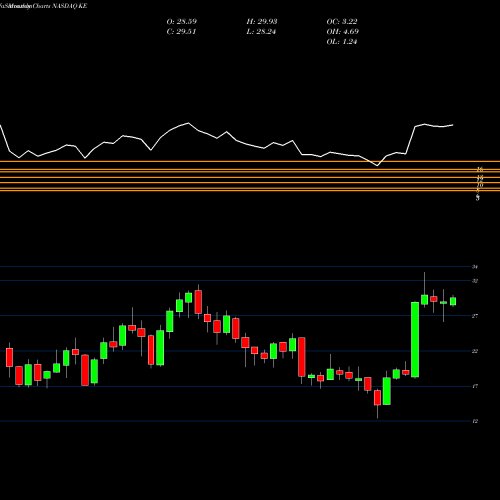Viewport: 500px width, 500px height.
Task: Select the OC: 3.22 reading
Action: 342,22
